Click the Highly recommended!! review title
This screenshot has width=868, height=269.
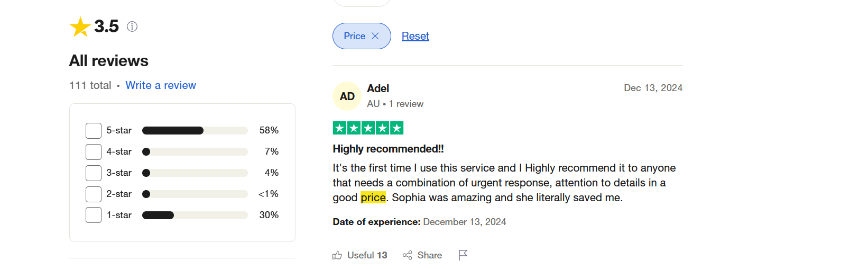[x=388, y=149]
